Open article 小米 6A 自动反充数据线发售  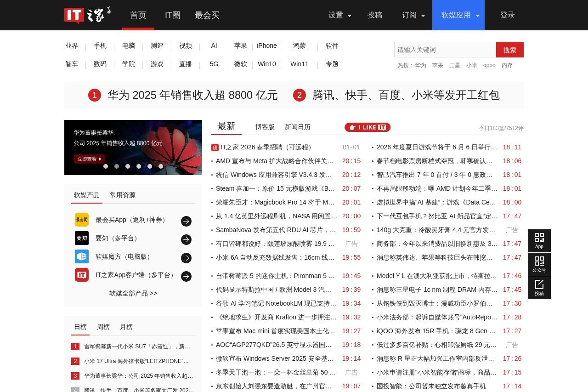pyautogui.click(x=276, y=257)
